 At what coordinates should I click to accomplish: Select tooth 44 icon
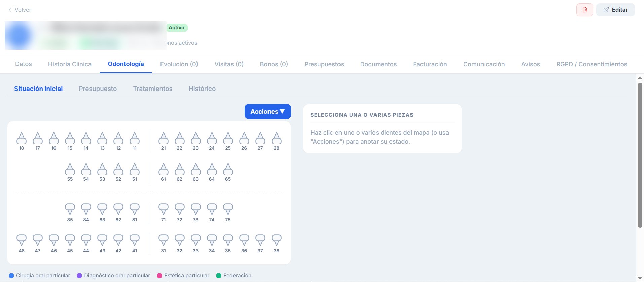click(86, 240)
